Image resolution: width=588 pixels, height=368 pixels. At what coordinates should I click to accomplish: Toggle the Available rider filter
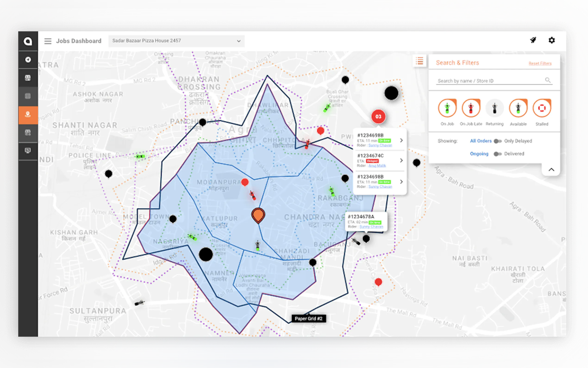[x=518, y=108]
